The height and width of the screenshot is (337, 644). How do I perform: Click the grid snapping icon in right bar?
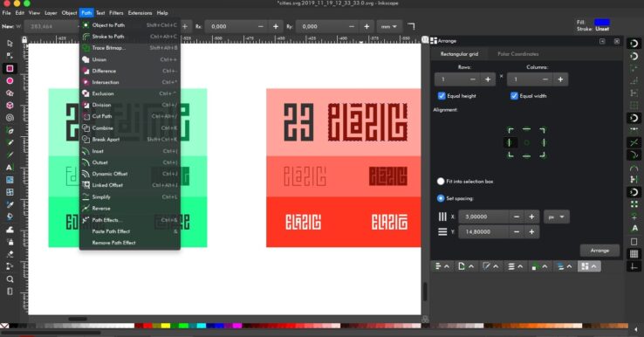(634, 254)
